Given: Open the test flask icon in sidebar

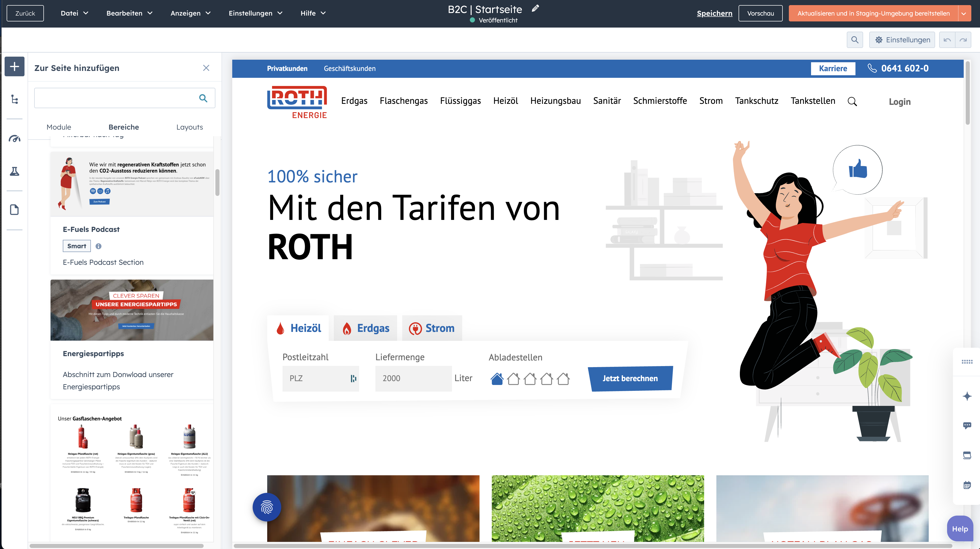Looking at the screenshot, I should 15,171.
